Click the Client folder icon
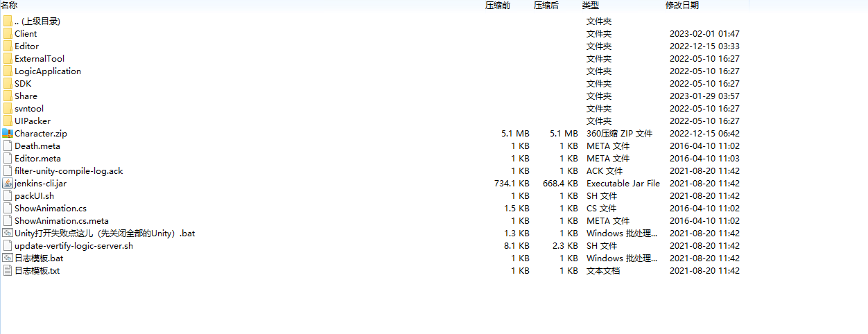Image resolution: width=868 pixels, height=334 pixels. pos(8,34)
